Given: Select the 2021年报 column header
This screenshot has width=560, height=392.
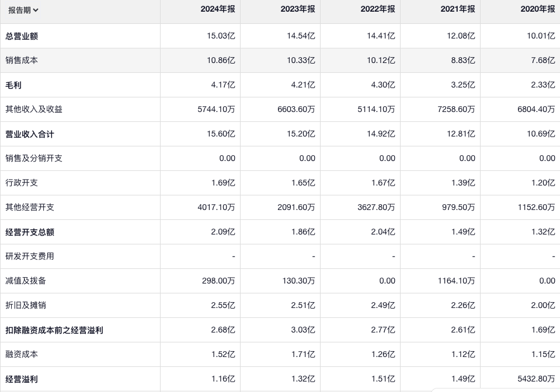Looking at the screenshot, I should [x=457, y=9].
